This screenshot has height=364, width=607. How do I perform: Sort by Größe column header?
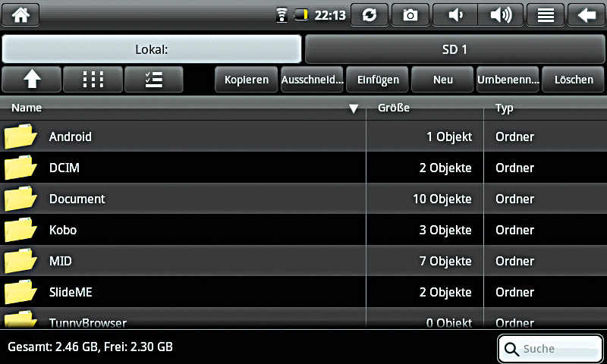(x=394, y=108)
